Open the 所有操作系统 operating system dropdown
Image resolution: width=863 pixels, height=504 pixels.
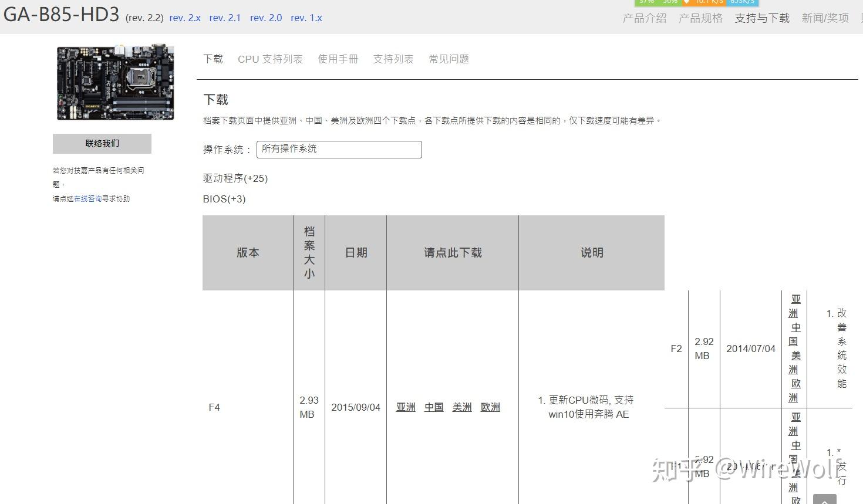tap(339, 150)
